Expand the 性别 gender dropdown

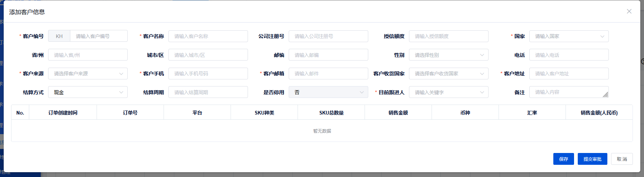[448, 55]
